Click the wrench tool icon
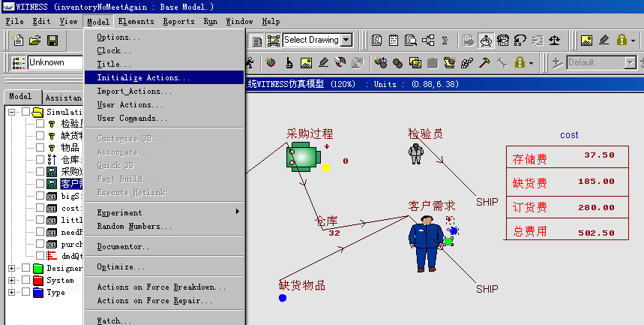 [x=502, y=63]
